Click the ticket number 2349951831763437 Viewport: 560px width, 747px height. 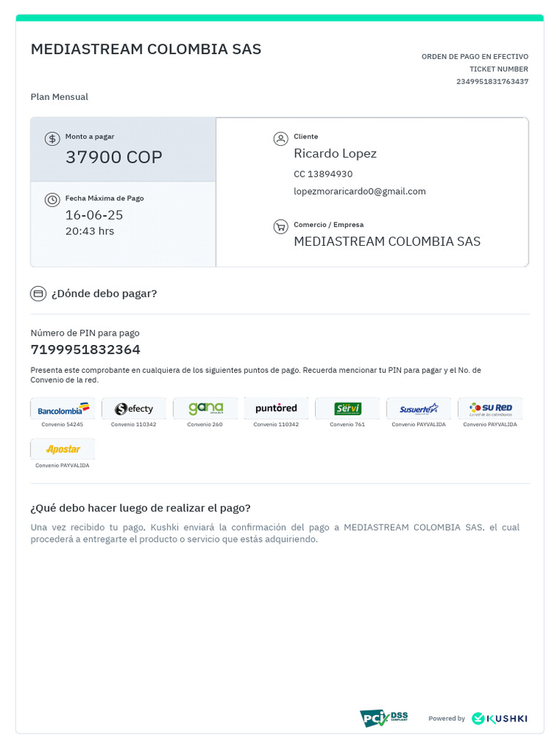[492, 82]
